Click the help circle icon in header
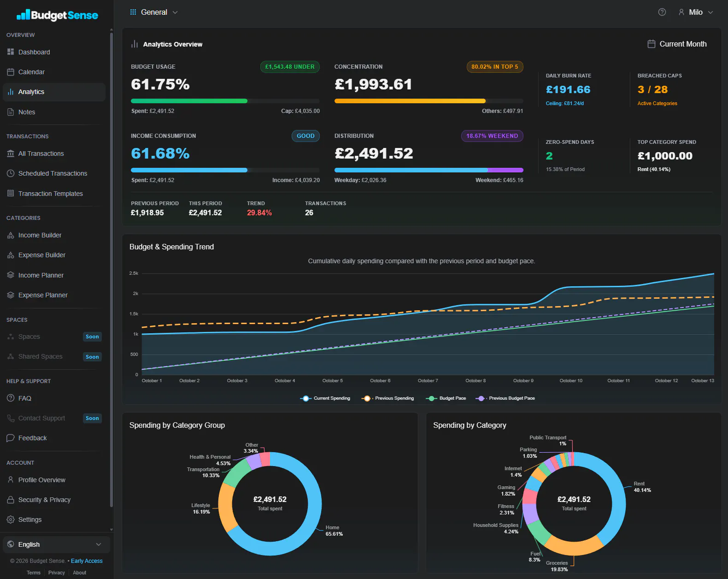The image size is (728, 579). pyautogui.click(x=662, y=12)
